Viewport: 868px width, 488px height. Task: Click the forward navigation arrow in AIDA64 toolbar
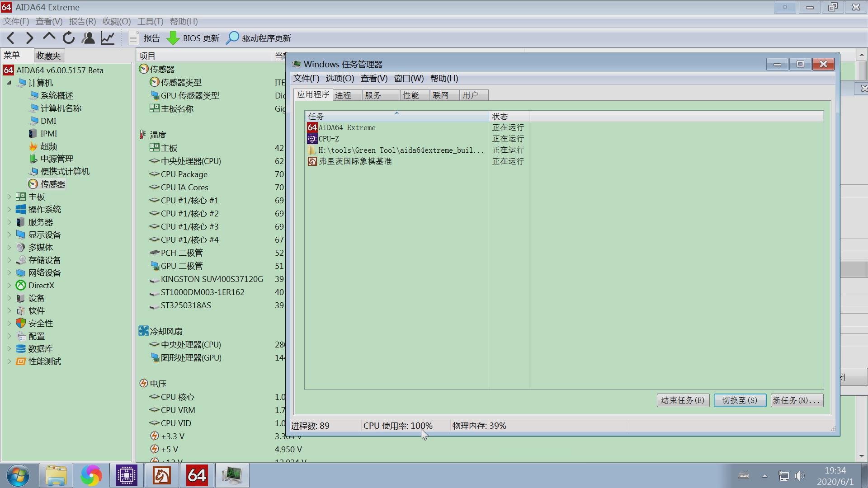[29, 38]
